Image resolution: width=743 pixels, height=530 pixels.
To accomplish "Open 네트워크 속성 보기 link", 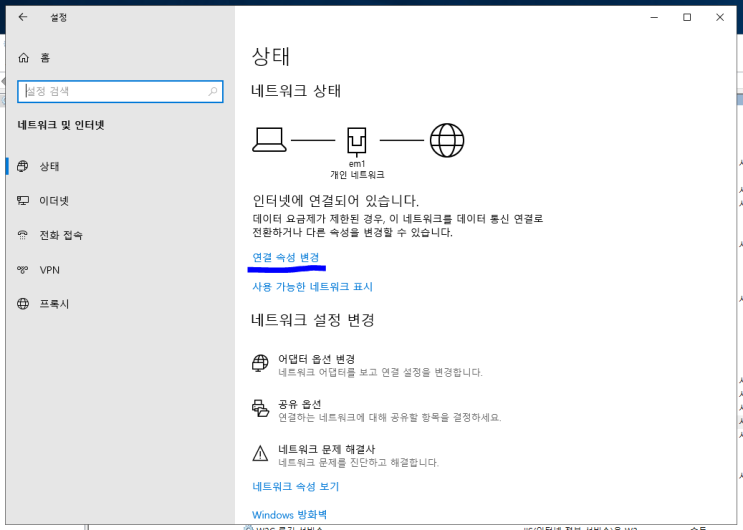I will (296, 486).
